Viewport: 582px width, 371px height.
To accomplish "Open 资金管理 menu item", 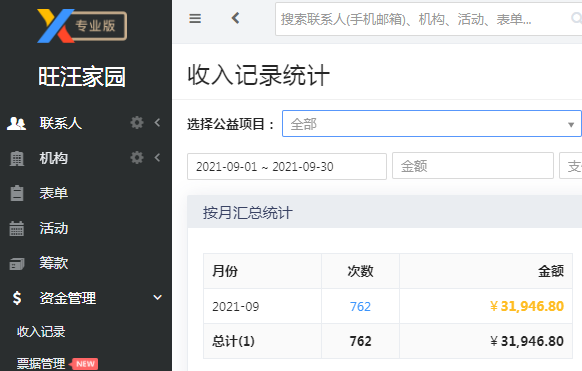I will point(68,298).
